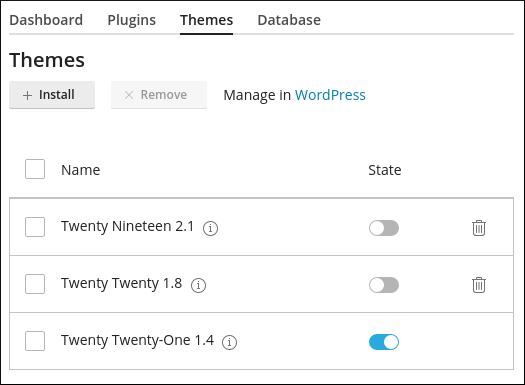Activate the Twenty Nineteen theme toggle
The image size is (525, 385).
coord(384,228)
